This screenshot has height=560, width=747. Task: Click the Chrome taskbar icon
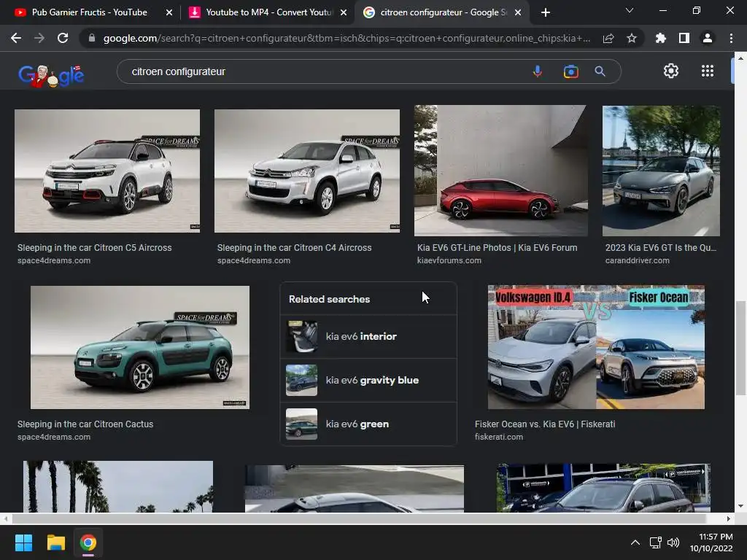pyautogui.click(x=88, y=542)
